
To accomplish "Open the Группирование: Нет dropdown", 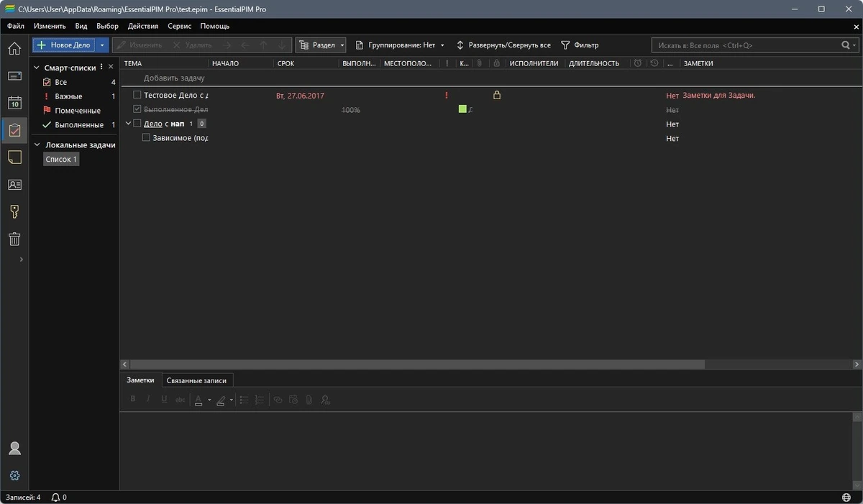I will 400,45.
